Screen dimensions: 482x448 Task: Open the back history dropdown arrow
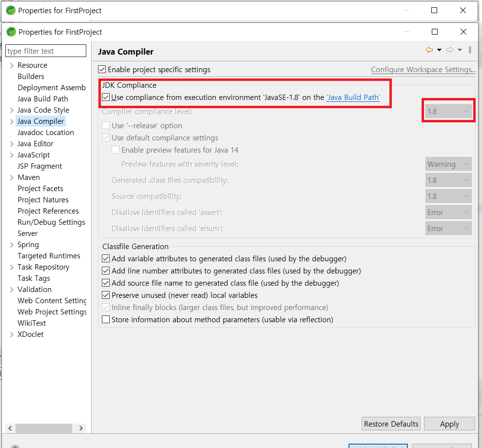point(439,50)
